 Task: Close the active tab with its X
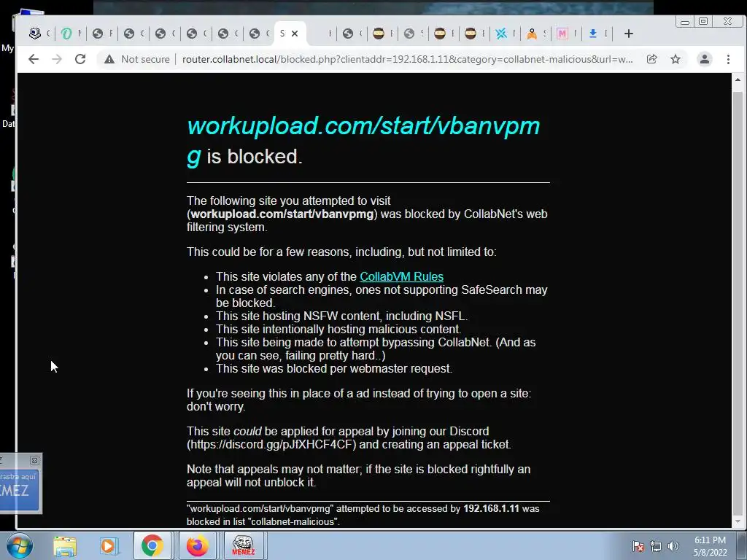(x=295, y=34)
